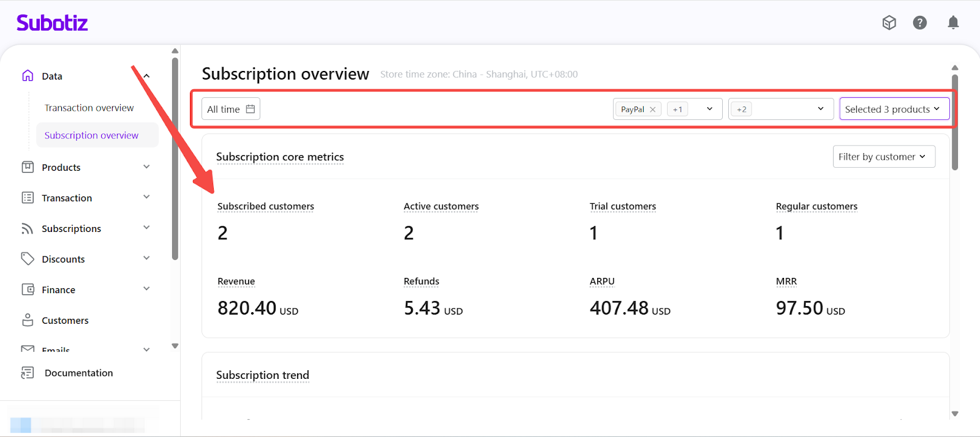Open the Selected 3 products dropdown
This screenshot has height=437, width=980.
894,109
